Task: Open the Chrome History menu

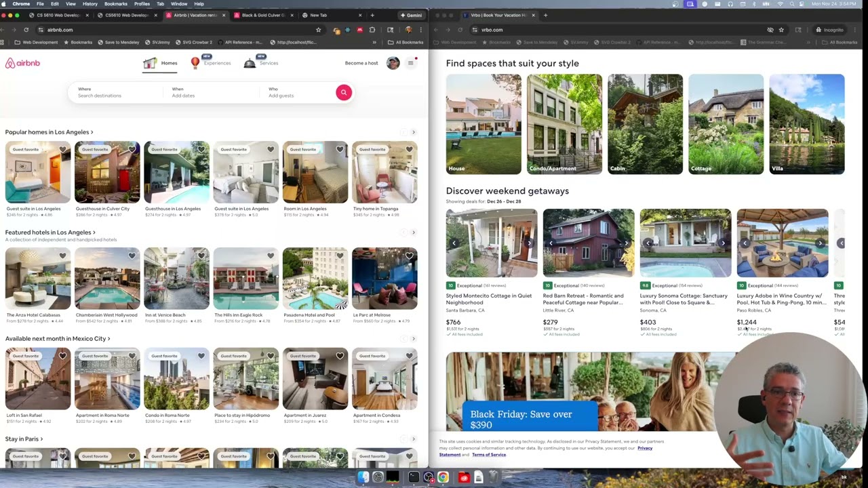Action: click(x=90, y=4)
